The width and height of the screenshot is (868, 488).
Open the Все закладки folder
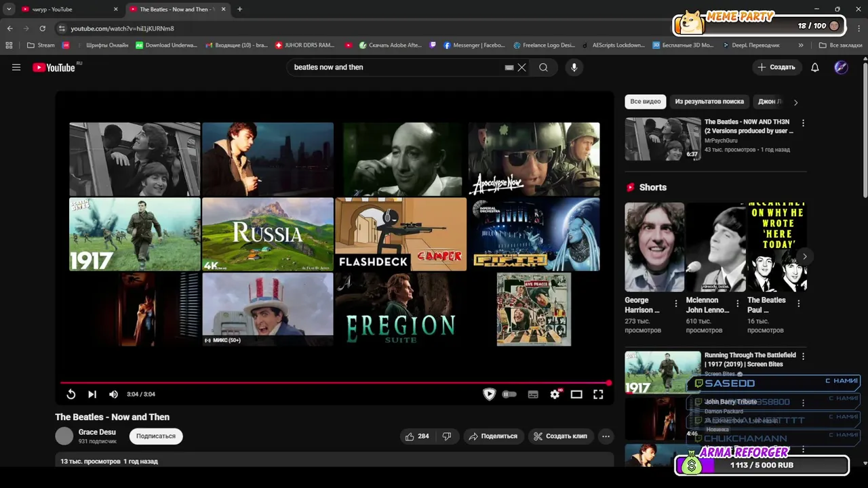[840, 45]
